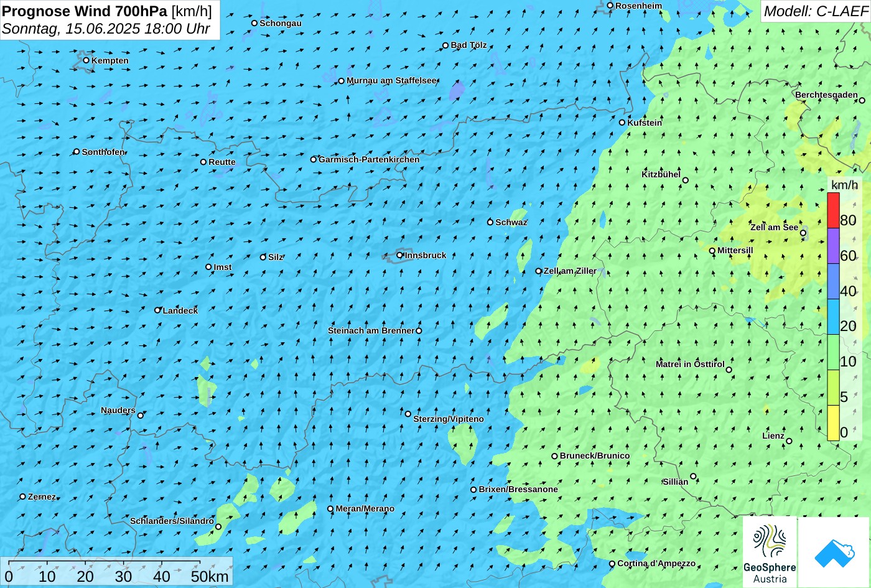The height and width of the screenshot is (588, 871).
Task: Select the Lienz city marker
Action: 789,441
